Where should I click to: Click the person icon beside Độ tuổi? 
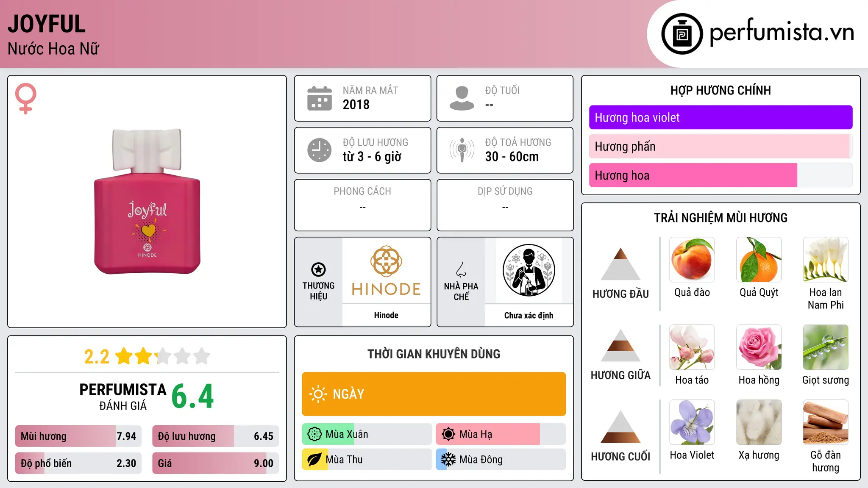[x=462, y=98]
